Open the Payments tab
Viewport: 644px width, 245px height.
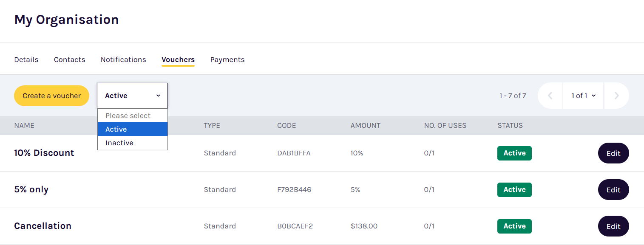click(227, 60)
